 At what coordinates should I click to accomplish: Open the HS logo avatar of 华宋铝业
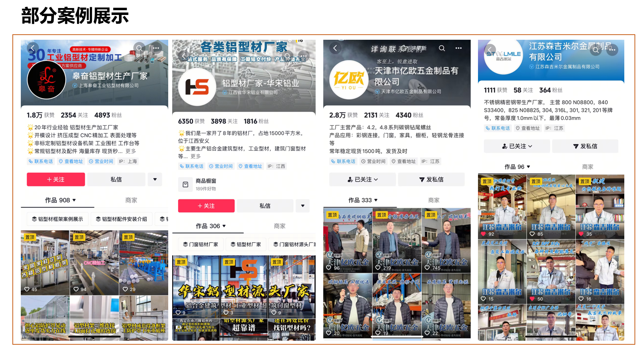pyautogui.click(x=197, y=87)
